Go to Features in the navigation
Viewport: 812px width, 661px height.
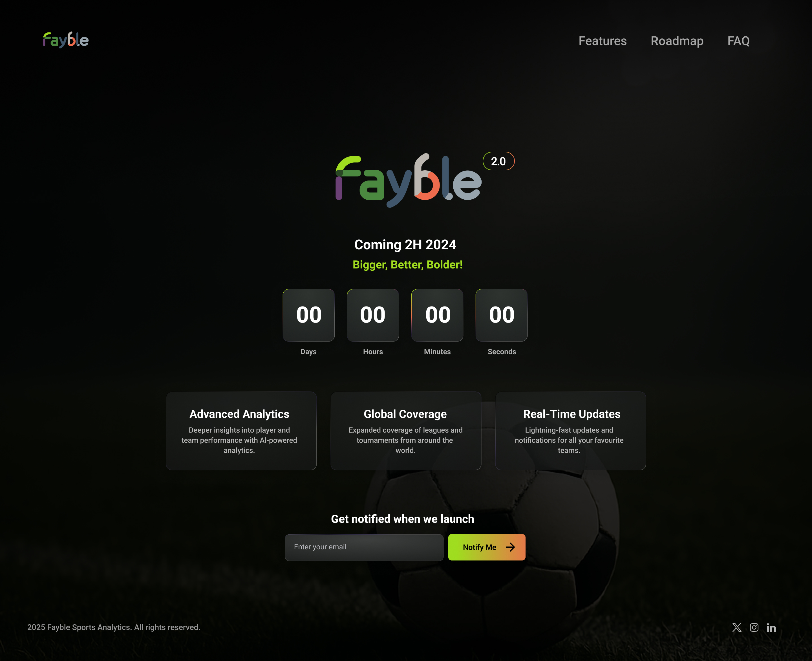tap(603, 41)
